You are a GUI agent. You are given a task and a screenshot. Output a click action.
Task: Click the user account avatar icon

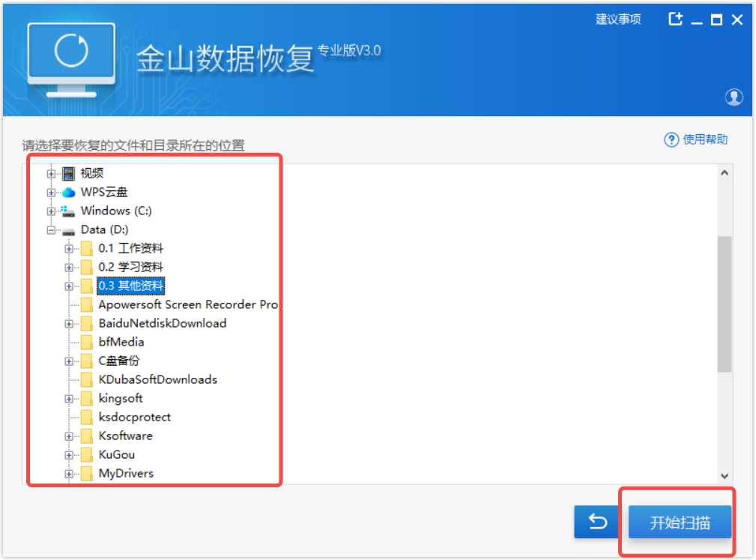pyautogui.click(x=734, y=97)
